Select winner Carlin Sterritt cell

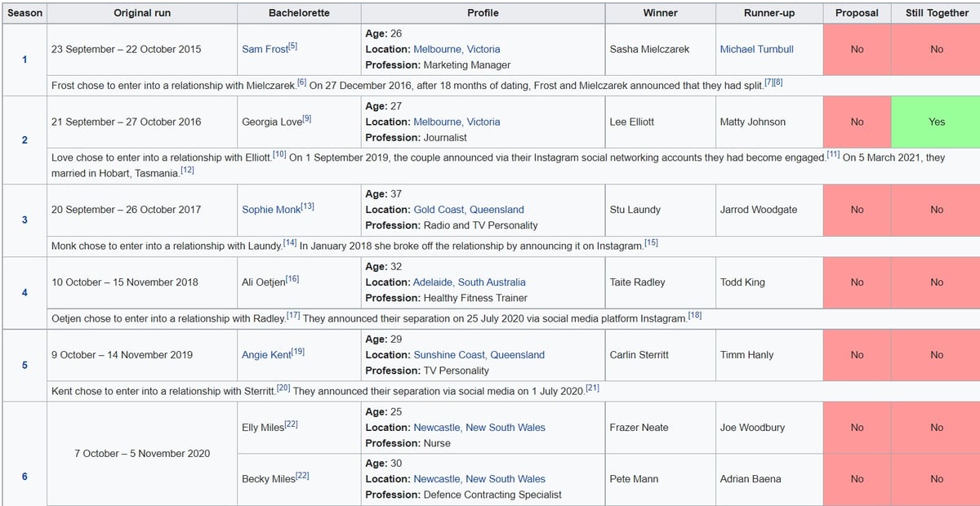[660, 355]
